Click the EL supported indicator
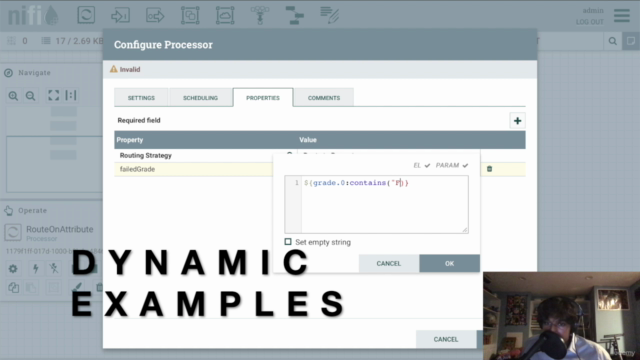640x360 pixels. [422, 165]
